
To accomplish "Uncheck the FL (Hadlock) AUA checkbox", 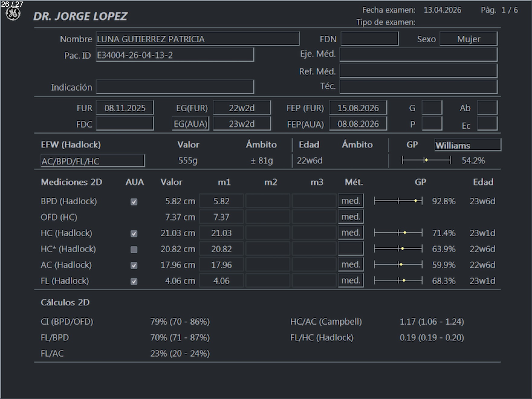I will 134,282.
